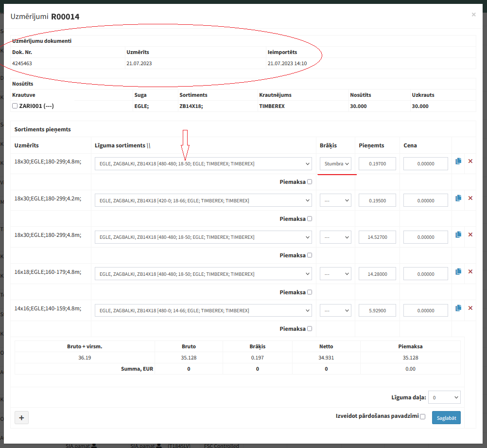Check the ZARI001 krautuve checkbox
The image size is (487, 448).
pyautogui.click(x=15, y=106)
